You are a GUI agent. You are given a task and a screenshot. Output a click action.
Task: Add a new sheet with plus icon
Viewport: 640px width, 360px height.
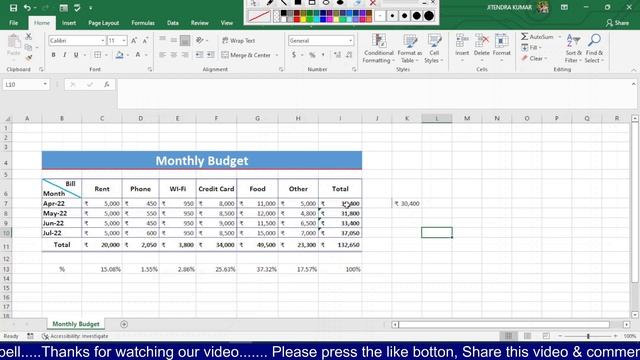(124, 324)
